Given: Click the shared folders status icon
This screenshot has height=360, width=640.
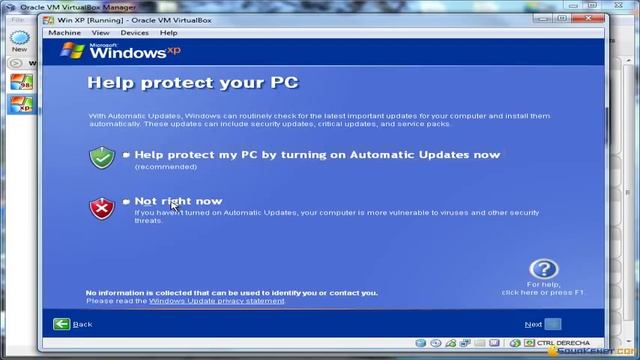Looking at the screenshot, I should point(480,343).
